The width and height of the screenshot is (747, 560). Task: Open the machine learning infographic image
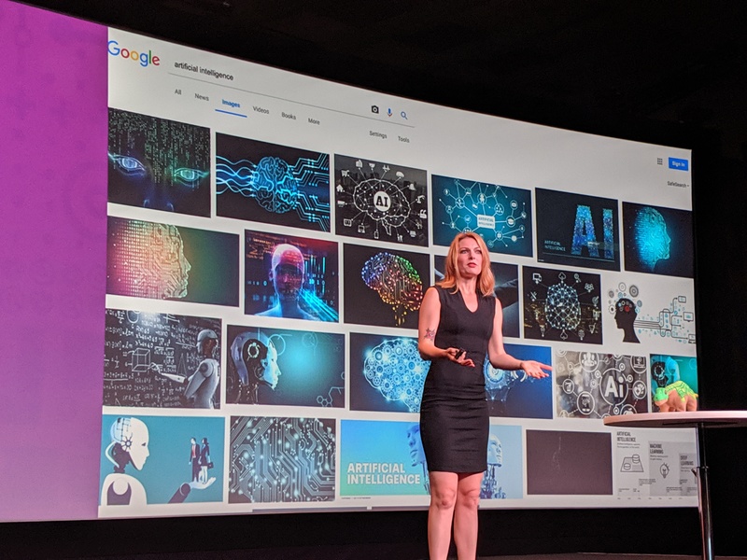pyautogui.click(x=656, y=464)
